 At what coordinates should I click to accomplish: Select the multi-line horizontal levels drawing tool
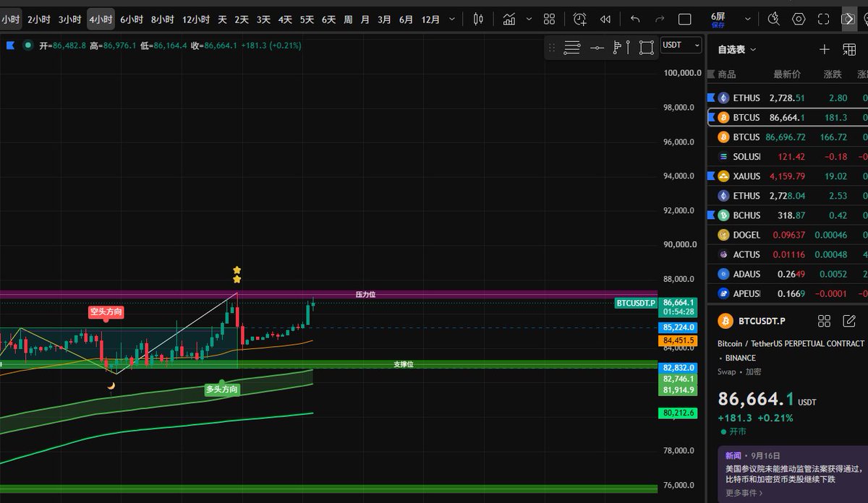click(x=572, y=48)
